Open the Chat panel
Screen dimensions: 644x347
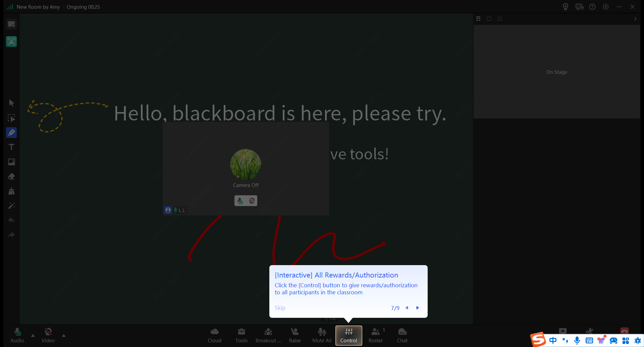click(402, 335)
